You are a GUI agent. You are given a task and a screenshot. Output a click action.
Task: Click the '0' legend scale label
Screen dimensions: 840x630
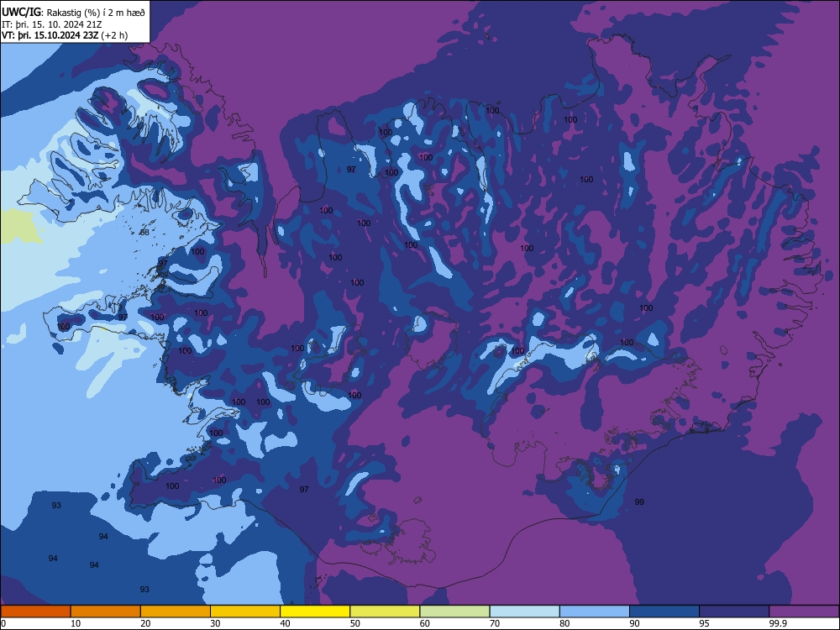3,623
